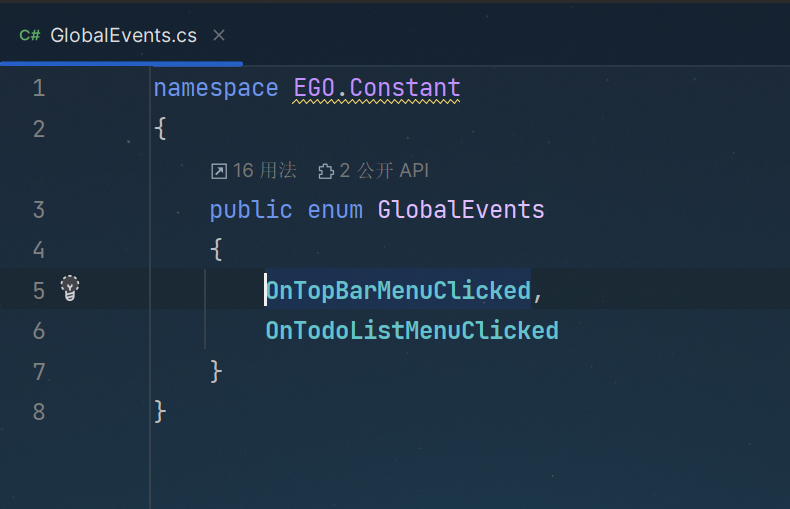Click the public keyword
Viewport: 790px width, 509px height.
coord(251,209)
